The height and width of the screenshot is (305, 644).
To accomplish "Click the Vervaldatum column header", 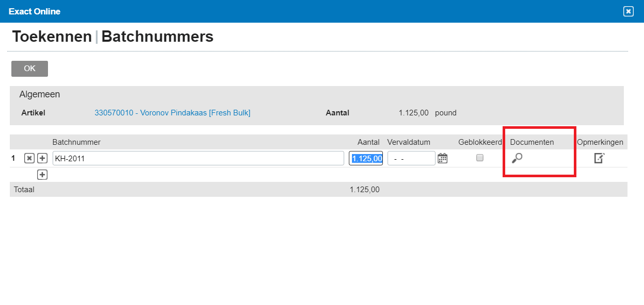I will [409, 142].
